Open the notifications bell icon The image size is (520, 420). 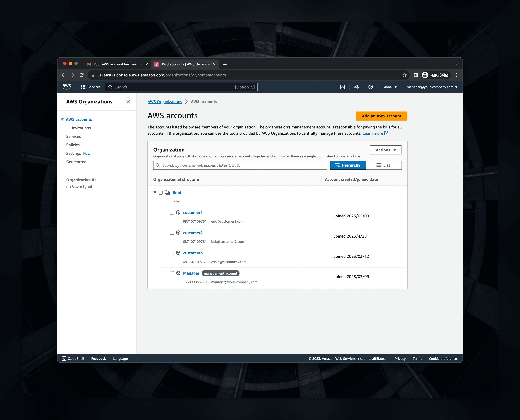[x=356, y=87]
